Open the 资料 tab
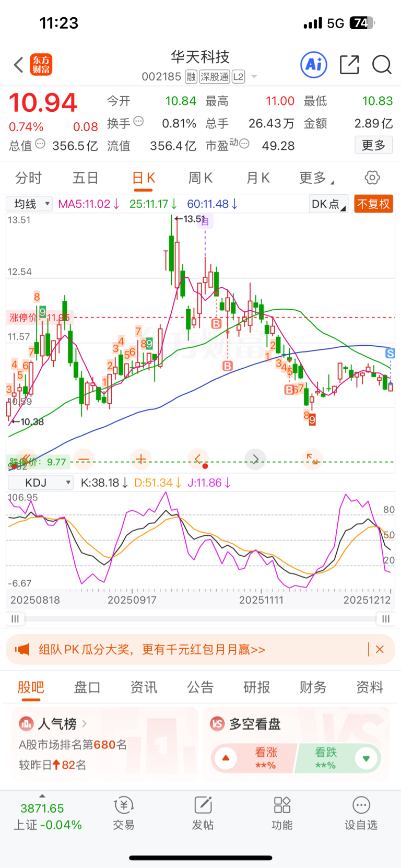Image resolution: width=401 pixels, height=868 pixels. coord(370,687)
